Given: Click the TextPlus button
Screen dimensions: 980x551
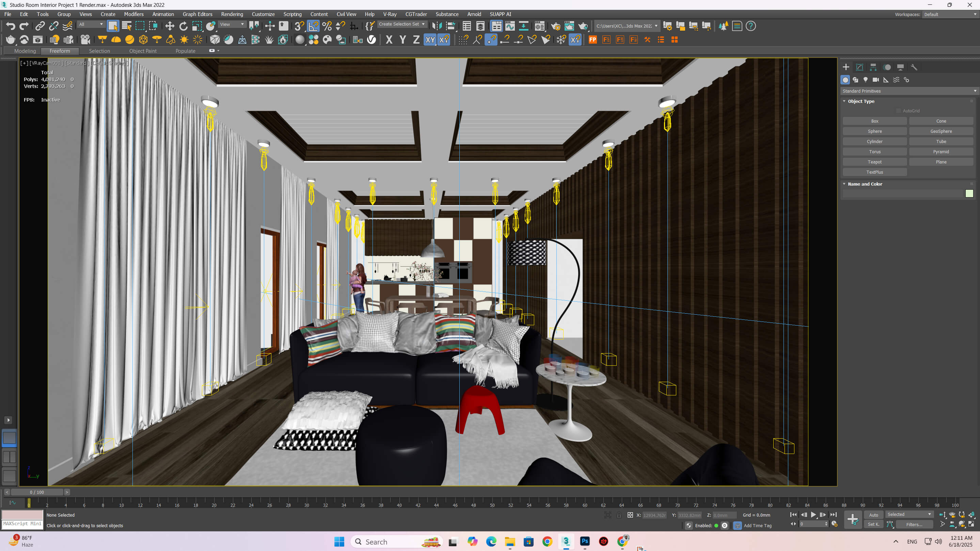Looking at the screenshot, I should click(x=875, y=172).
